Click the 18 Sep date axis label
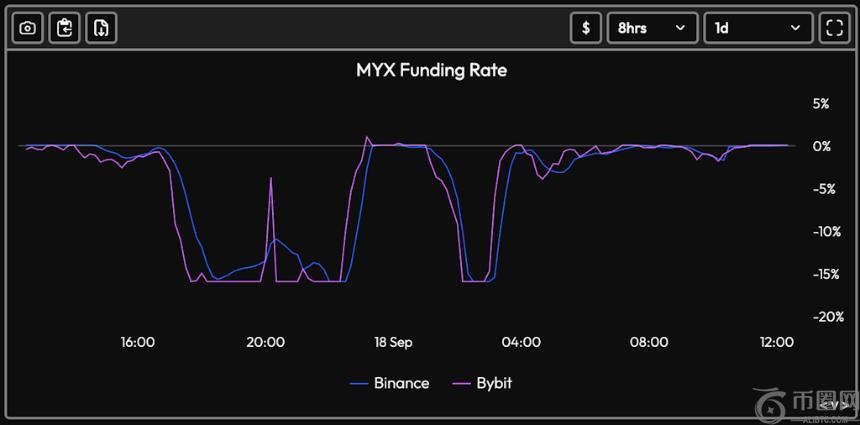This screenshot has width=860, height=425. [393, 342]
